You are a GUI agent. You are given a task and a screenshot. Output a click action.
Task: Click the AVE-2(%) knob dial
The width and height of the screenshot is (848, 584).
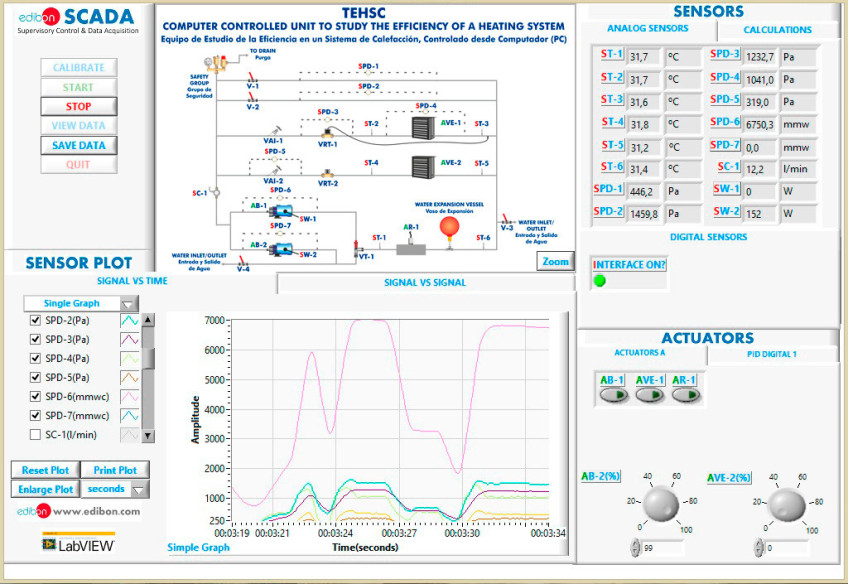(786, 505)
